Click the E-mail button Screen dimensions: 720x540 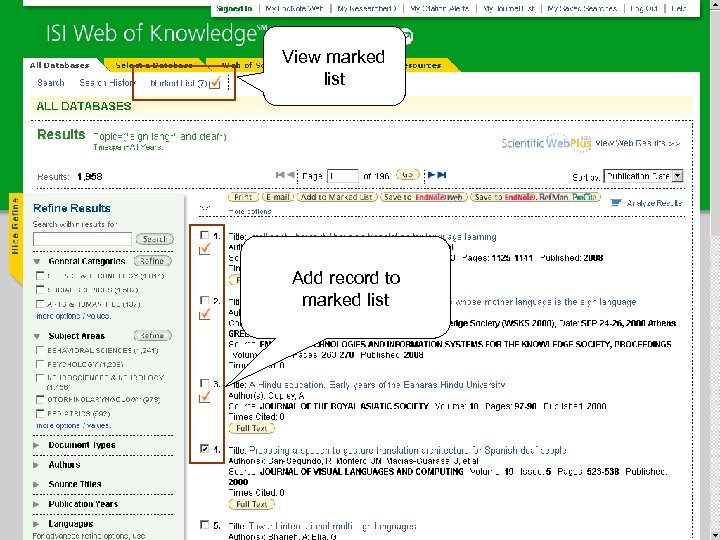click(278, 197)
